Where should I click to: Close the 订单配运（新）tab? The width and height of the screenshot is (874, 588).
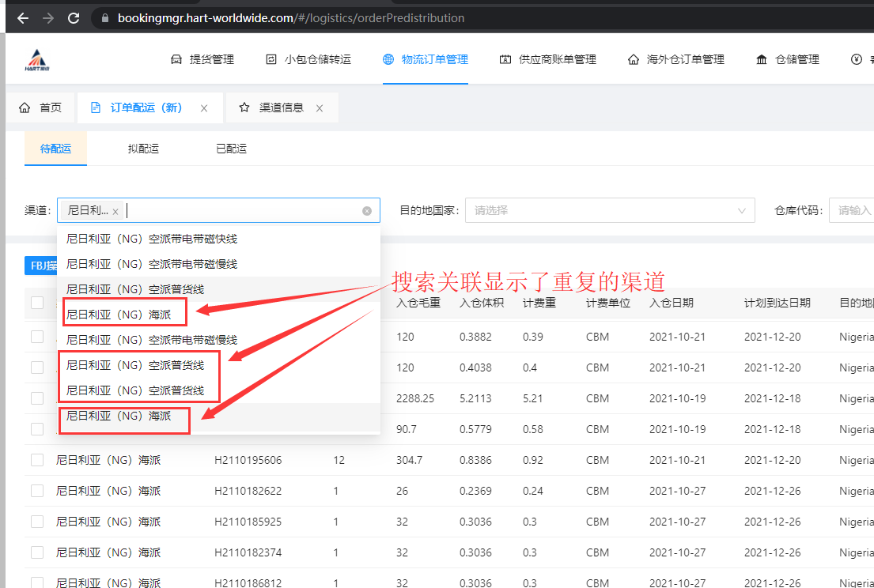[x=204, y=108]
